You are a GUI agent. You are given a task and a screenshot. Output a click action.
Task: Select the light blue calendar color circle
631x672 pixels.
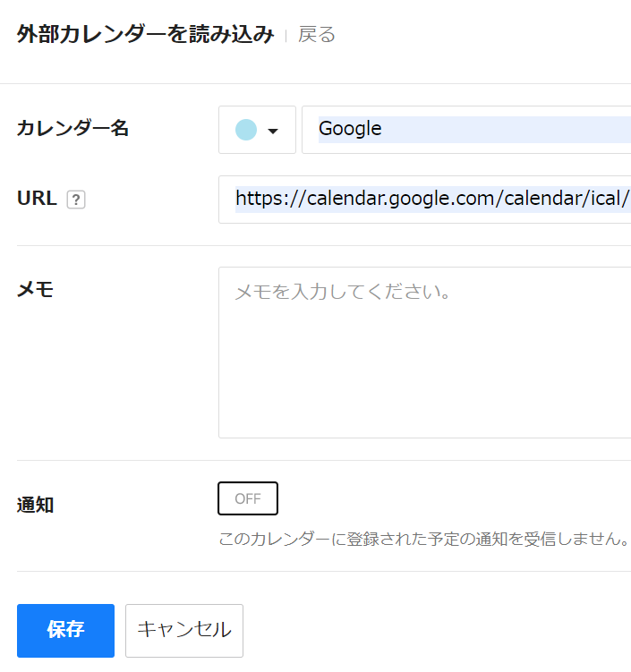(x=246, y=130)
